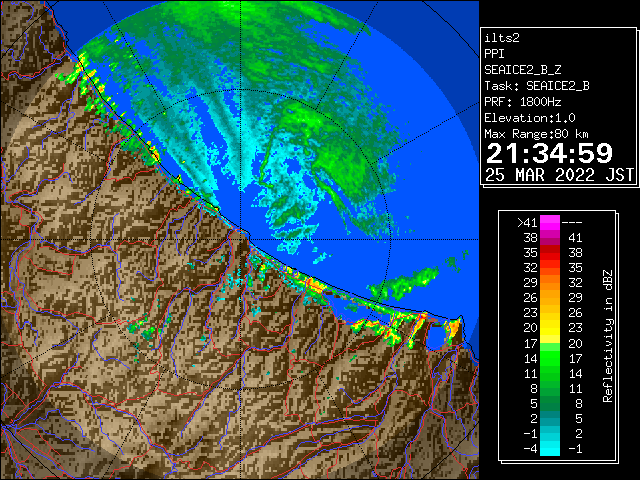Click the radar center where crosshair lines meet
The width and height of the screenshot is (640, 480).
pyautogui.click(x=240, y=239)
